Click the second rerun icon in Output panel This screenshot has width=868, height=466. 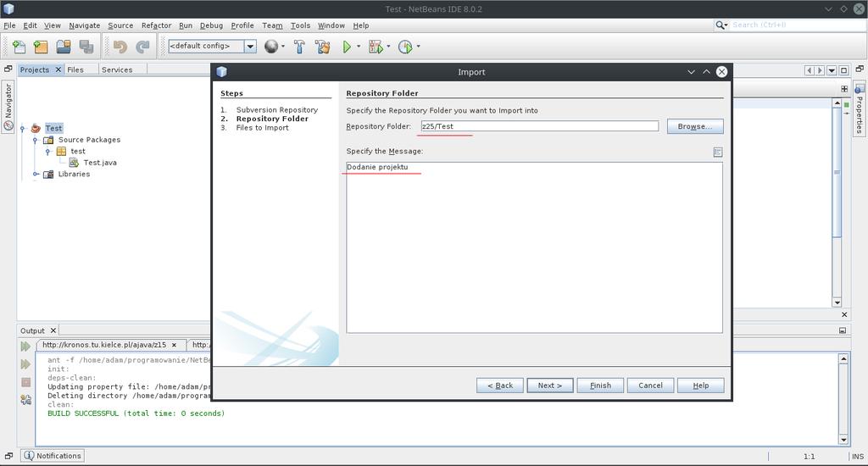tap(25, 364)
